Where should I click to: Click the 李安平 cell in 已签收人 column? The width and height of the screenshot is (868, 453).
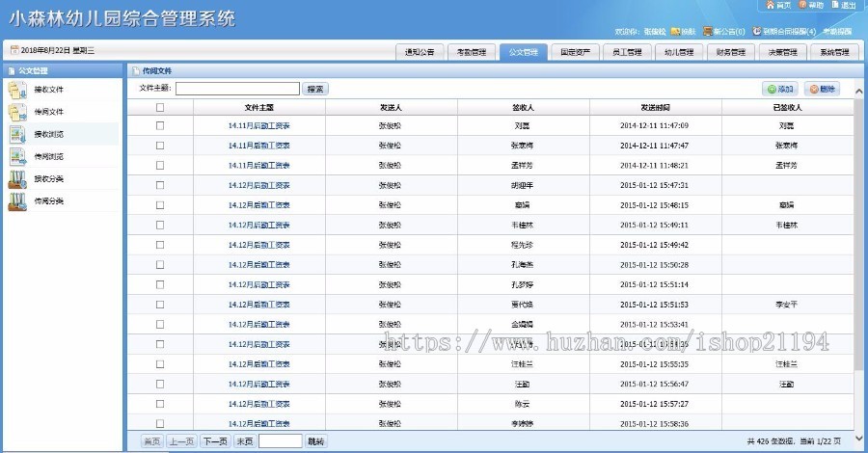coord(787,305)
